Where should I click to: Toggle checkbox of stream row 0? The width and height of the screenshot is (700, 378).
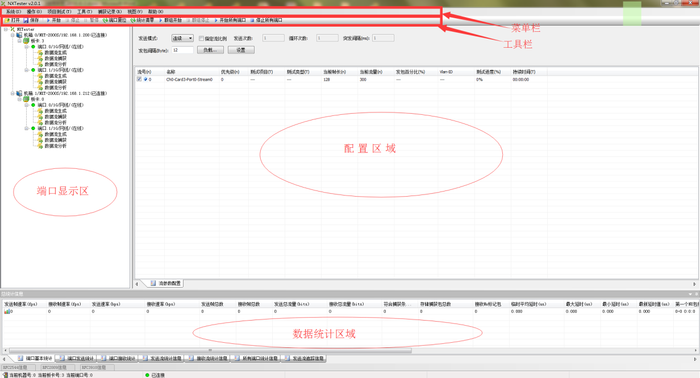coord(139,79)
